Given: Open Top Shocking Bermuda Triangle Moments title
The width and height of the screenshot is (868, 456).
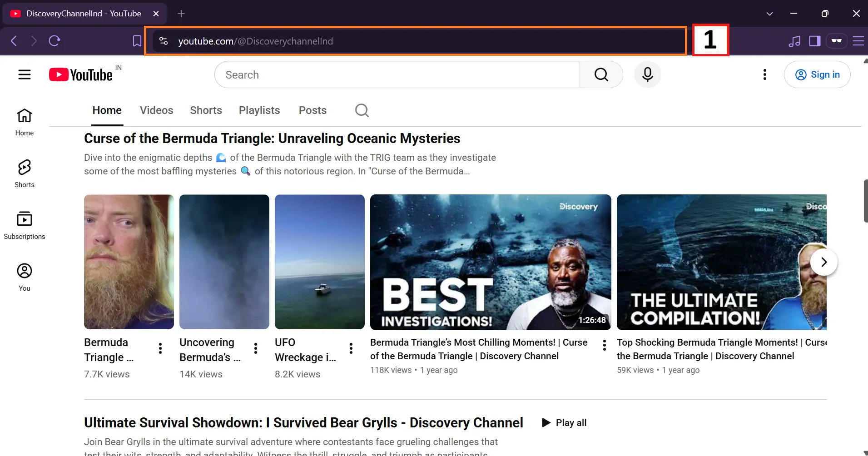Looking at the screenshot, I should pos(722,349).
